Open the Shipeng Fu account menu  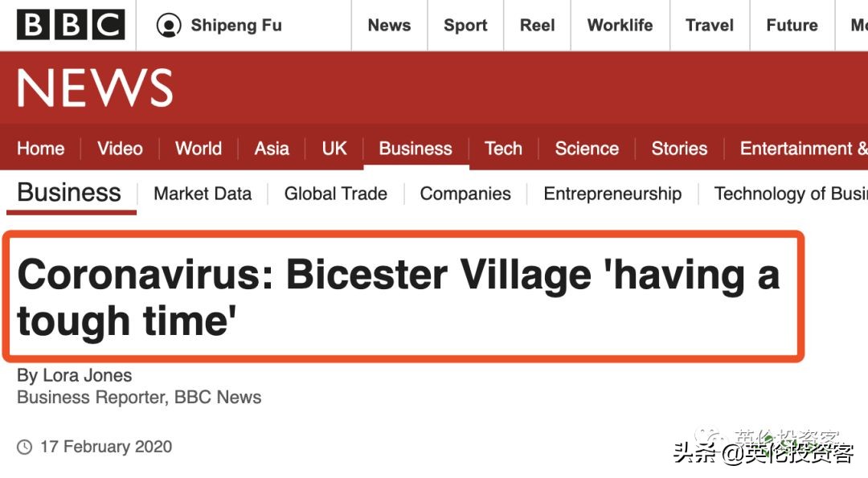pyautogui.click(x=217, y=25)
